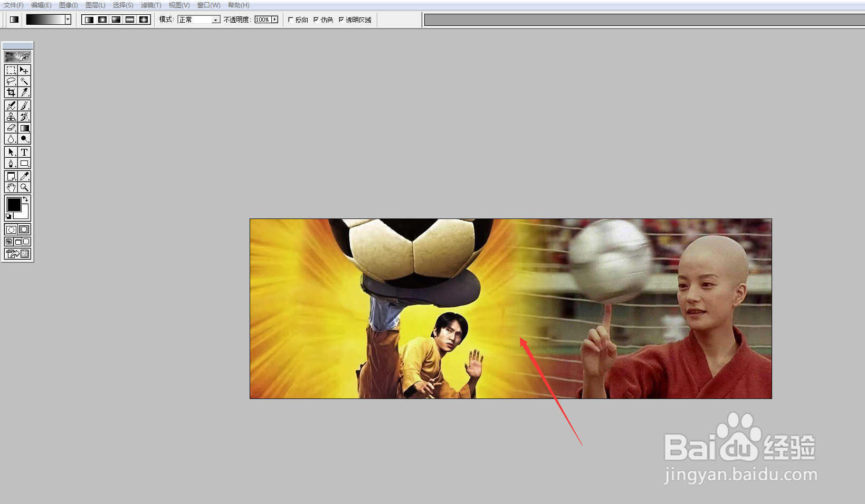Click the black foreground color swatch
Viewport: 865px width, 504px height.
[x=14, y=204]
